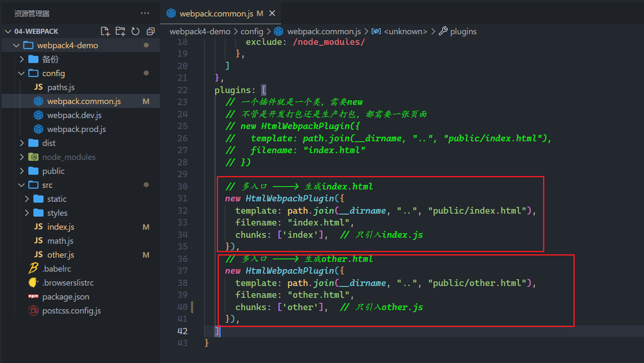Collapse the src folder

pyautogui.click(x=22, y=185)
